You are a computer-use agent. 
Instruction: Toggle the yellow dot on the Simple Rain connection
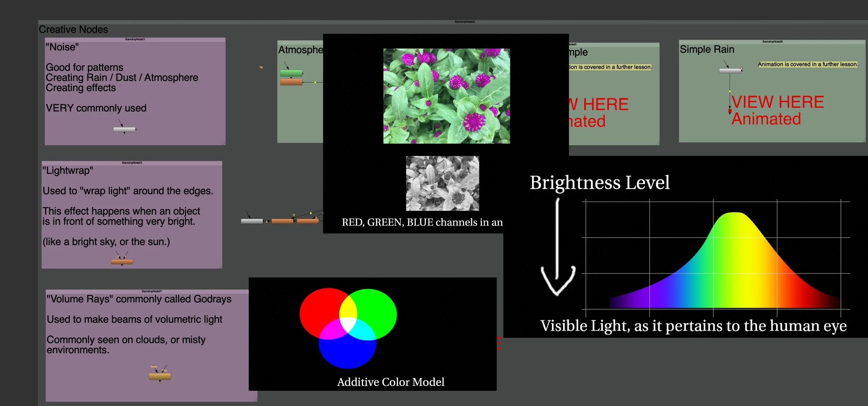[729, 91]
